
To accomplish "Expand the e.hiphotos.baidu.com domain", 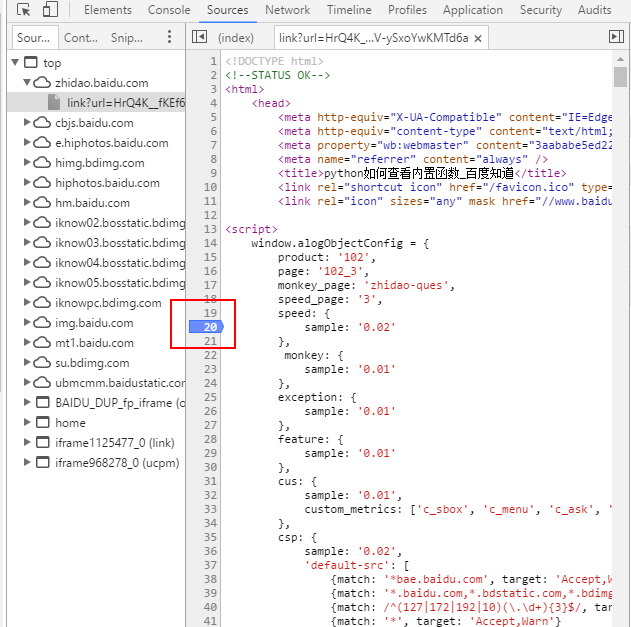I will point(27,142).
